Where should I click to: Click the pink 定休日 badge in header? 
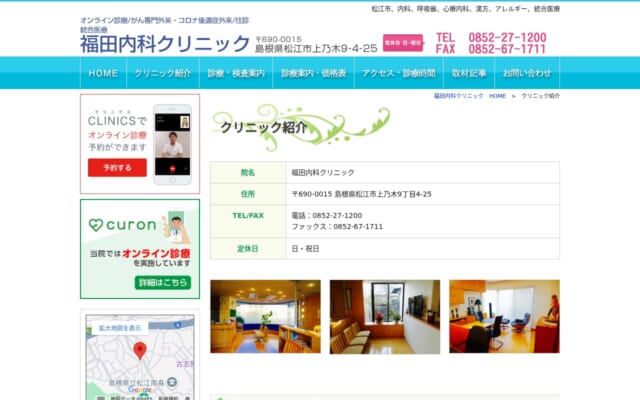click(x=405, y=43)
